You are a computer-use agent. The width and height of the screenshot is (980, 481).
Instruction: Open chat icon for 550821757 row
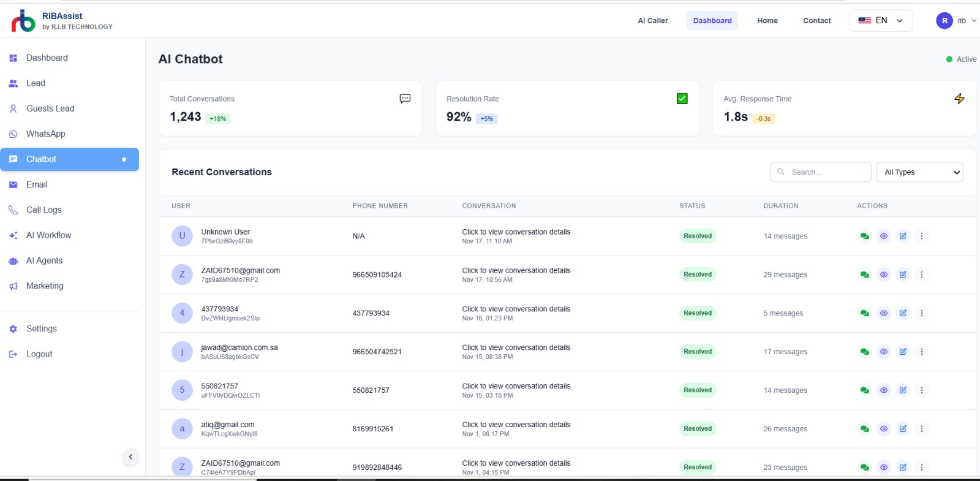(864, 390)
